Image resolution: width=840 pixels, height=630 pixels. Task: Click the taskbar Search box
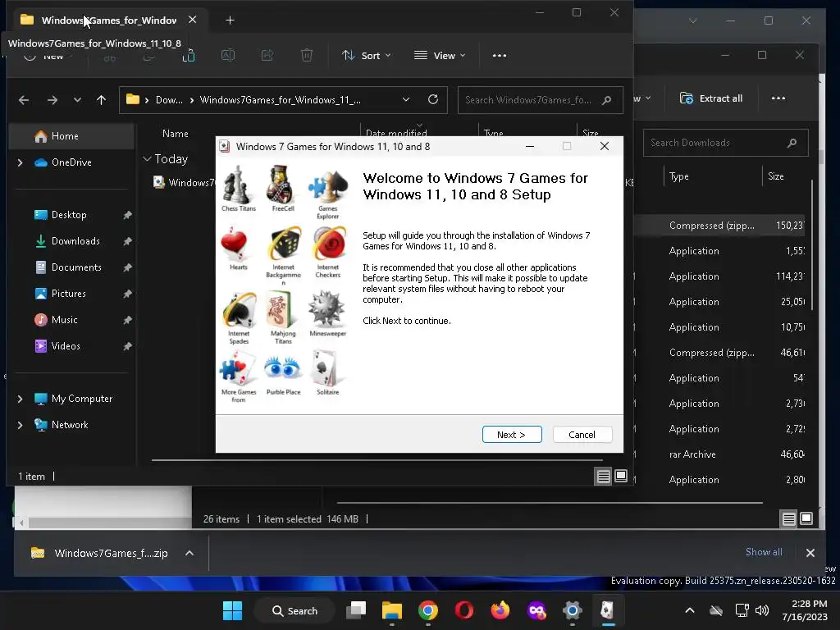[x=294, y=610]
